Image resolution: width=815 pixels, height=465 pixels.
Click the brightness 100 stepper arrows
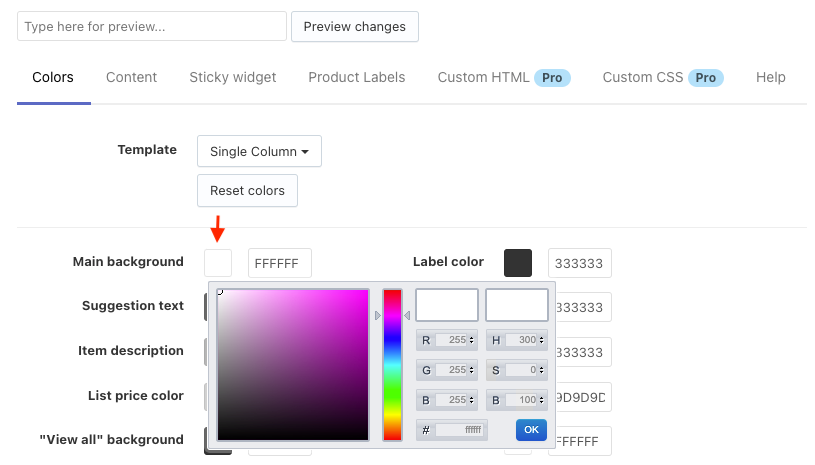[542, 400]
